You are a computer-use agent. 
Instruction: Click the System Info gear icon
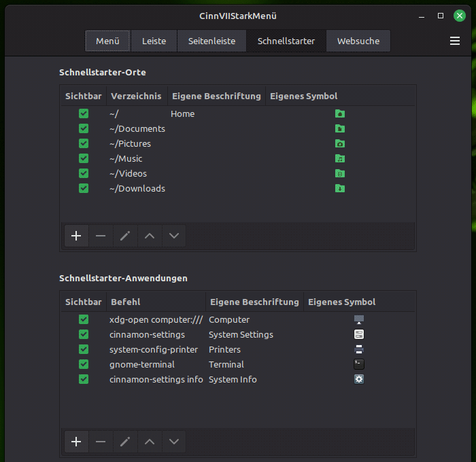(359, 379)
